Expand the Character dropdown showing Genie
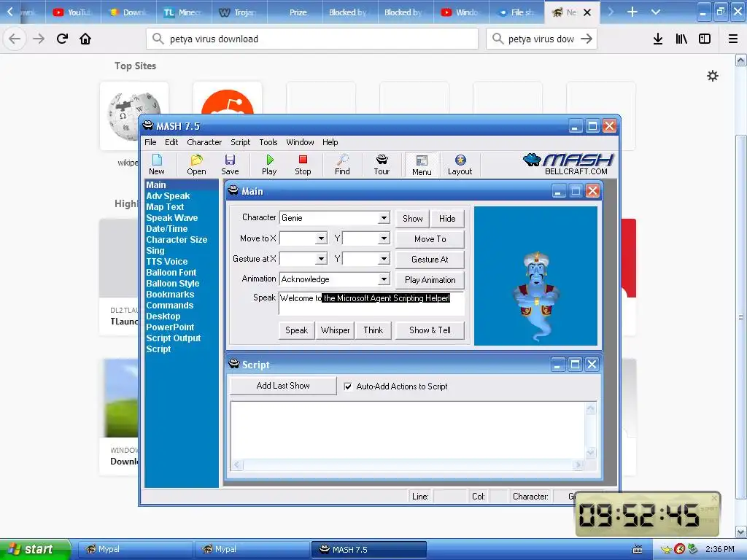The width and height of the screenshot is (747, 560). 384,217
